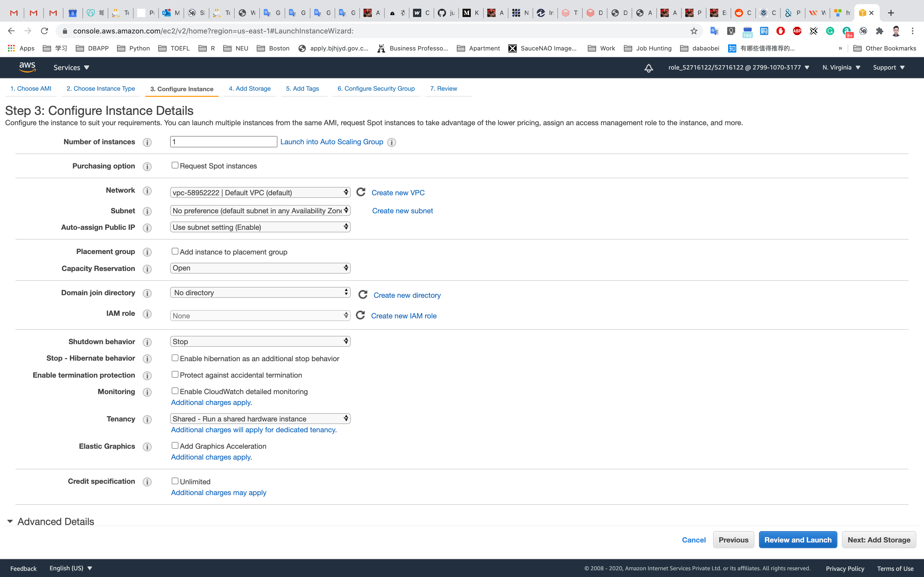924x577 pixels.
Task: Click the Number of instances field
Action: tap(223, 142)
